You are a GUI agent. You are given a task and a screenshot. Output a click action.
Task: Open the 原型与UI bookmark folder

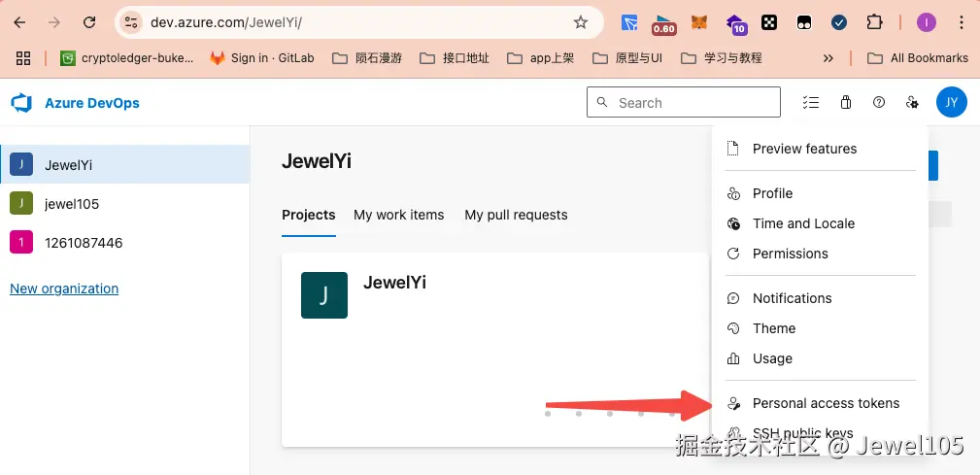click(x=626, y=58)
